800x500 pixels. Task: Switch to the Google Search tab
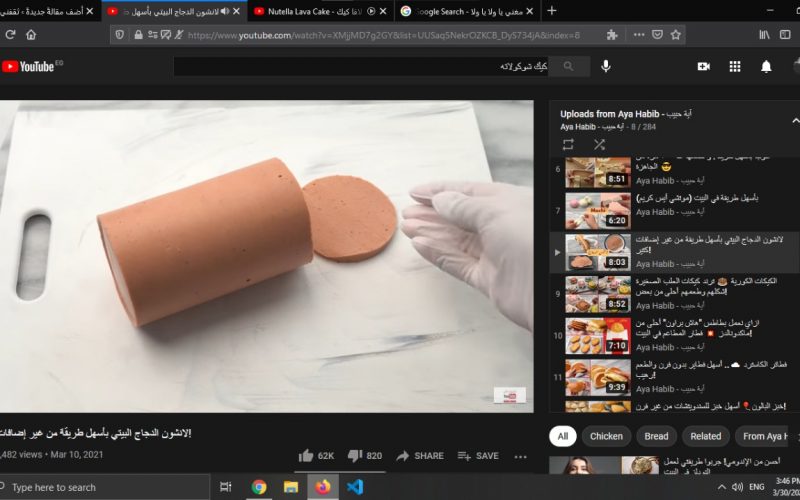[x=468, y=11]
